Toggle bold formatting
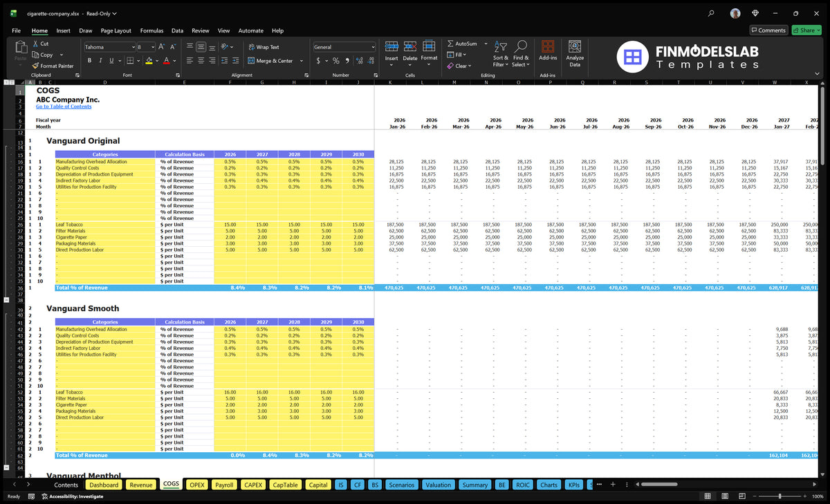This screenshot has height=504, width=830. 90,61
